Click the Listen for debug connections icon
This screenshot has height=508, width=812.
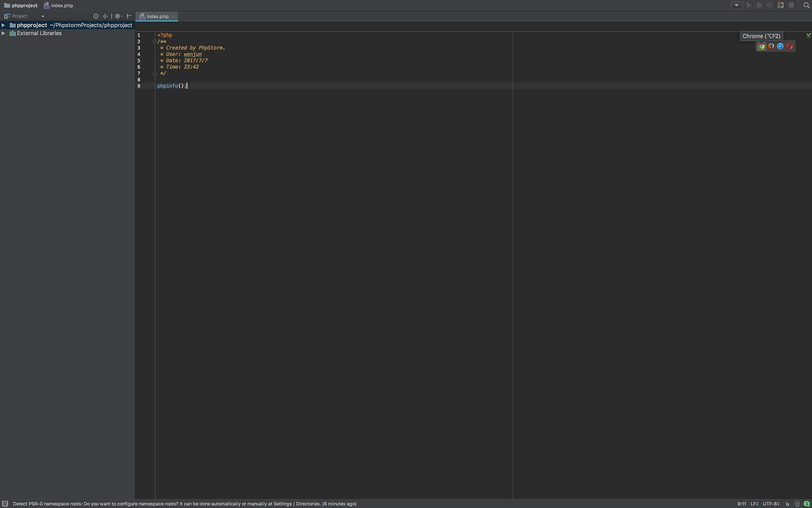(x=781, y=6)
